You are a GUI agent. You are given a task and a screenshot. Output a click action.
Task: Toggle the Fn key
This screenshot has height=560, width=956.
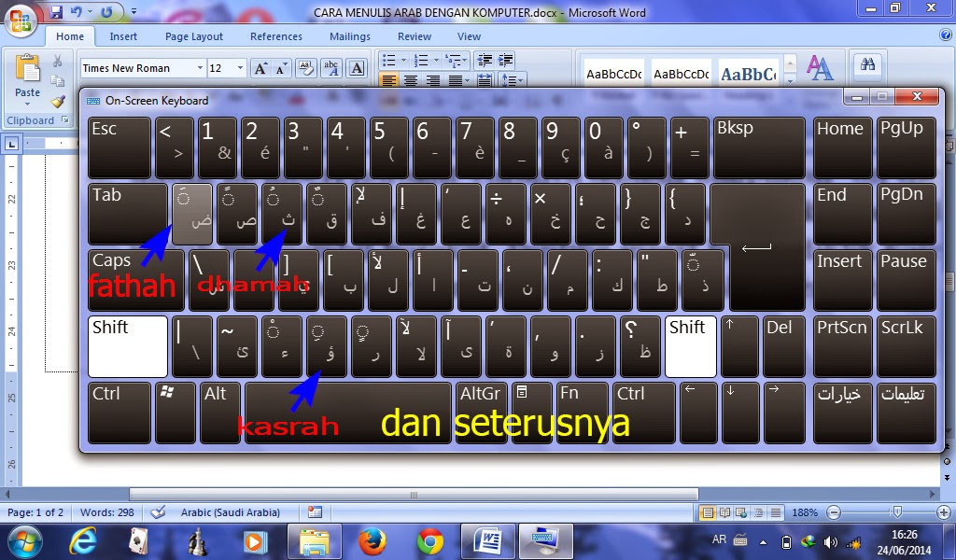click(x=582, y=413)
